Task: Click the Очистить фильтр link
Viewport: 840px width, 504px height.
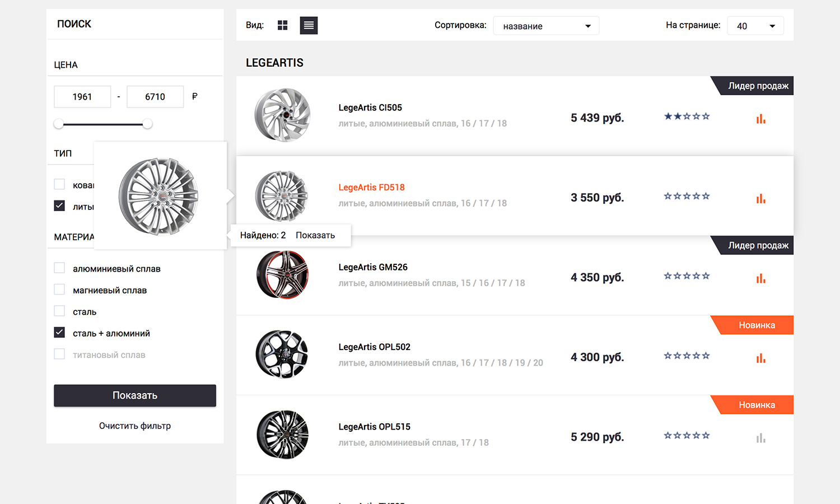Action: click(135, 426)
